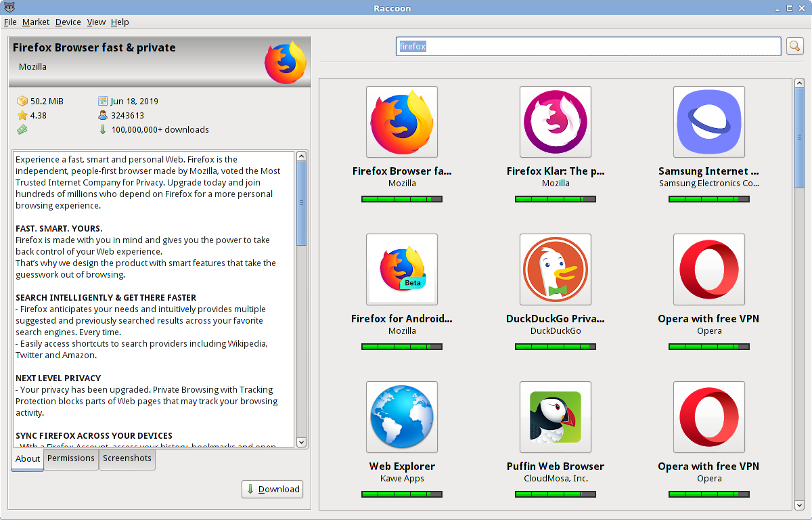
Task: Click the search field containing firefox
Action: (589, 46)
